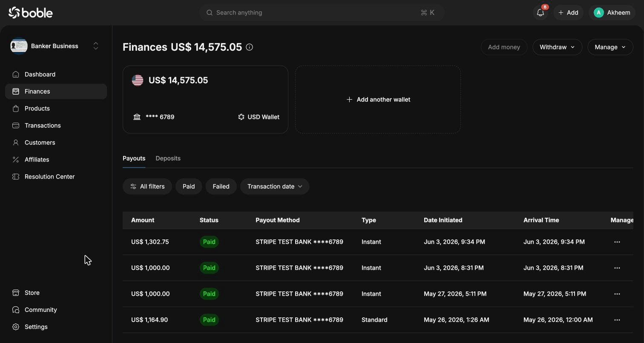Go to Dashboard in the sidebar
Image resolution: width=644 pixels, height=343 pixels.
pos(56,75)
